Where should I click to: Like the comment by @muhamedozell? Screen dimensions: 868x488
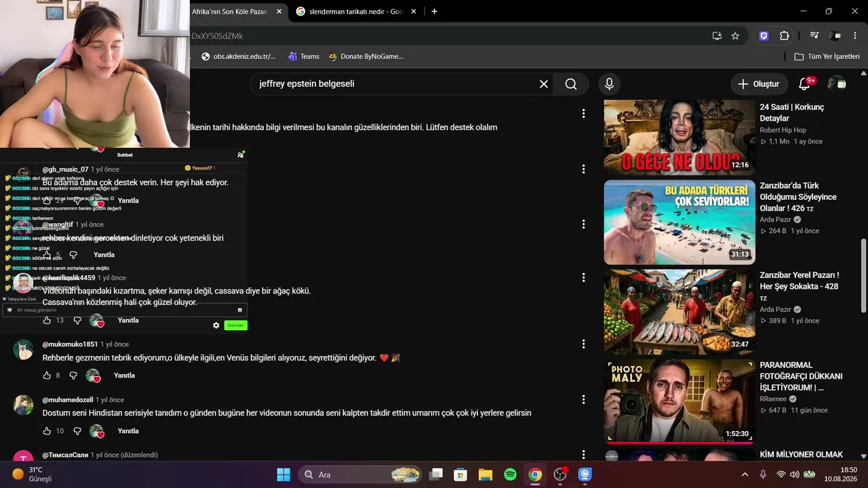[x=47, y=431]
